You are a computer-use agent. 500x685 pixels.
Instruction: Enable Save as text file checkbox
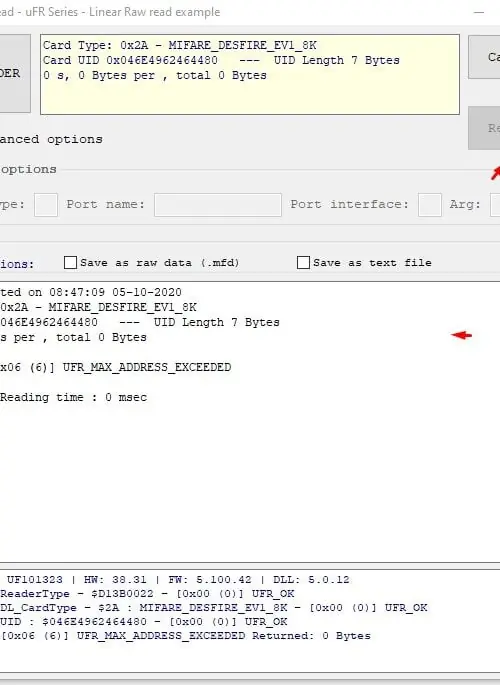coord(303,263)
